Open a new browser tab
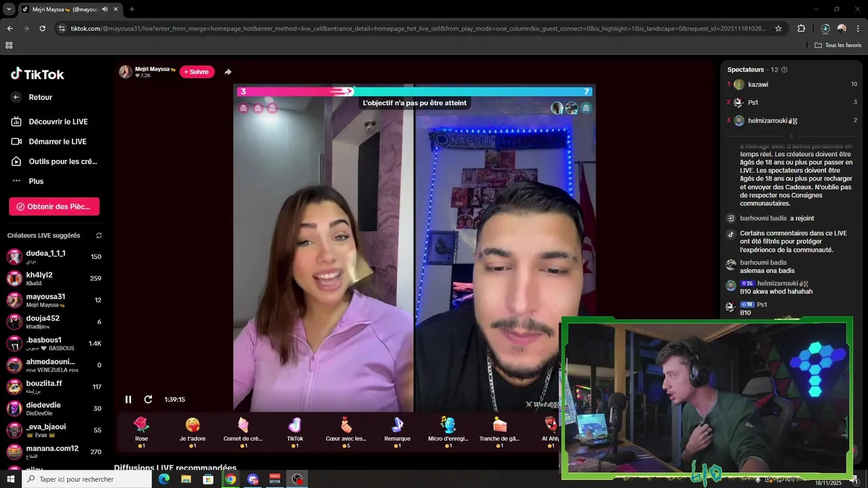 coord(132,9)
